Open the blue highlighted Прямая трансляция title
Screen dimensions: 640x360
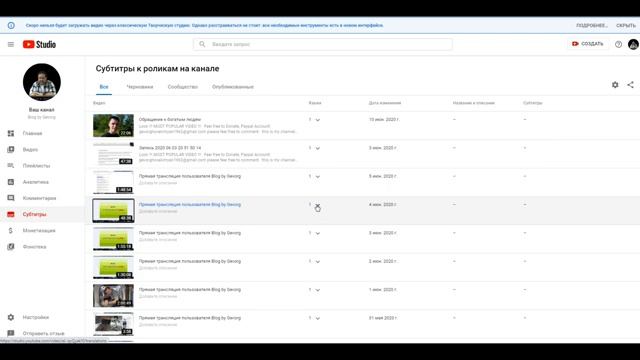(x=190, y=204)
